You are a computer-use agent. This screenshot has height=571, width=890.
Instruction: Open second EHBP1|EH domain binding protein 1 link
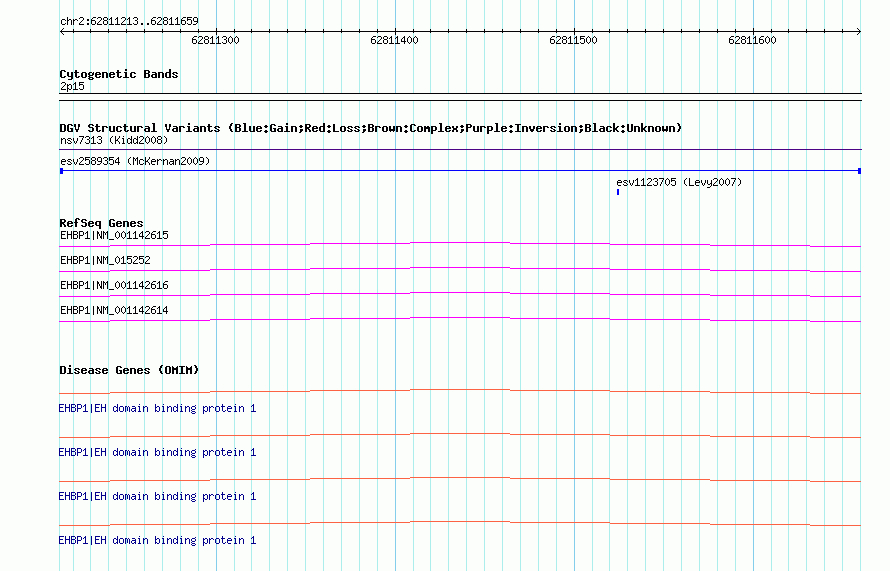tap(157, 452)
